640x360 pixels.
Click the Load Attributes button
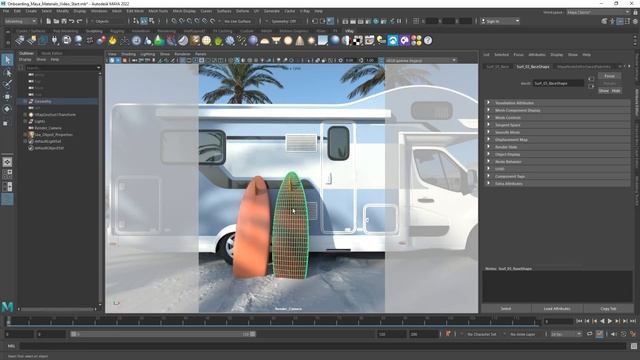point(557,309)
